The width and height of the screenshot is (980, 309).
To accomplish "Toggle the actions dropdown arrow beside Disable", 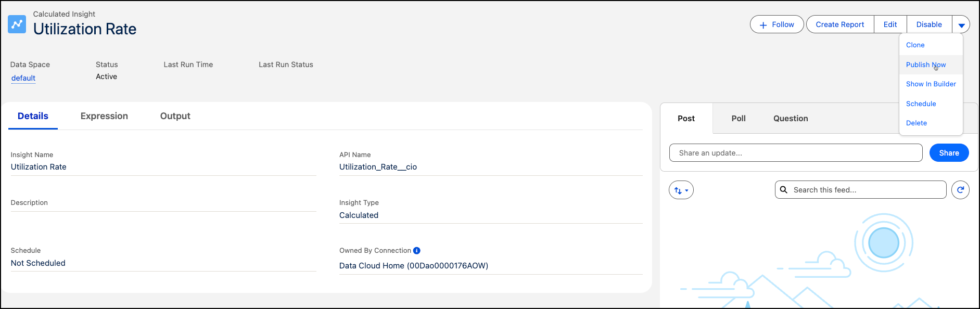I will point(961,24).
